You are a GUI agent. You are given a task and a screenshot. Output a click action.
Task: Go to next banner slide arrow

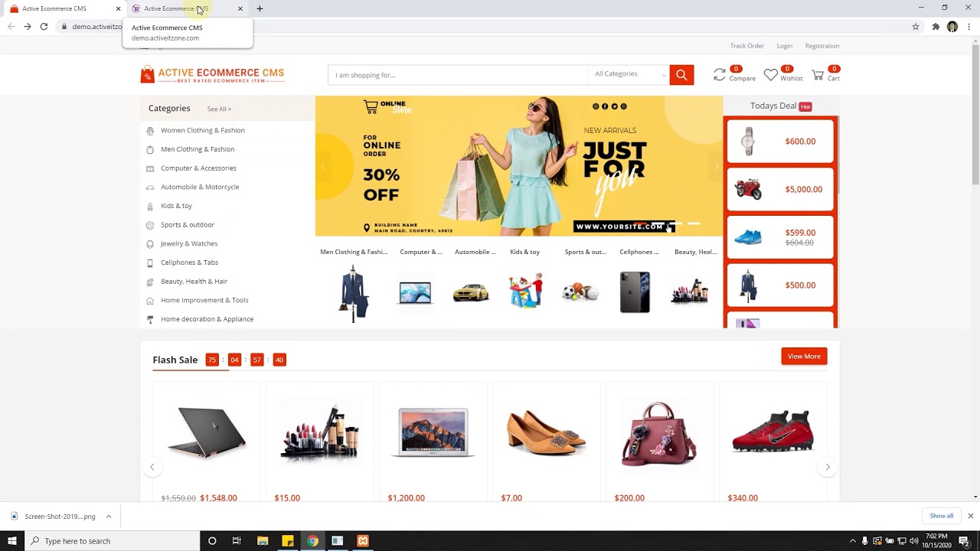pyautogui.click(x=716, y=166)
